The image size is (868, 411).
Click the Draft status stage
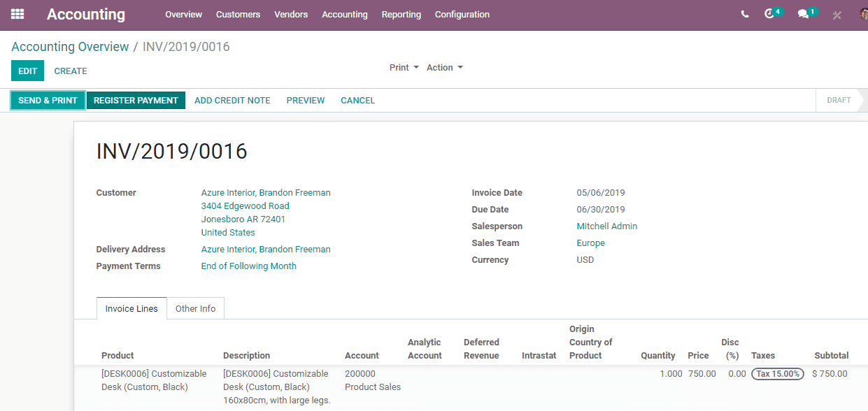click(x=839, y=101)
